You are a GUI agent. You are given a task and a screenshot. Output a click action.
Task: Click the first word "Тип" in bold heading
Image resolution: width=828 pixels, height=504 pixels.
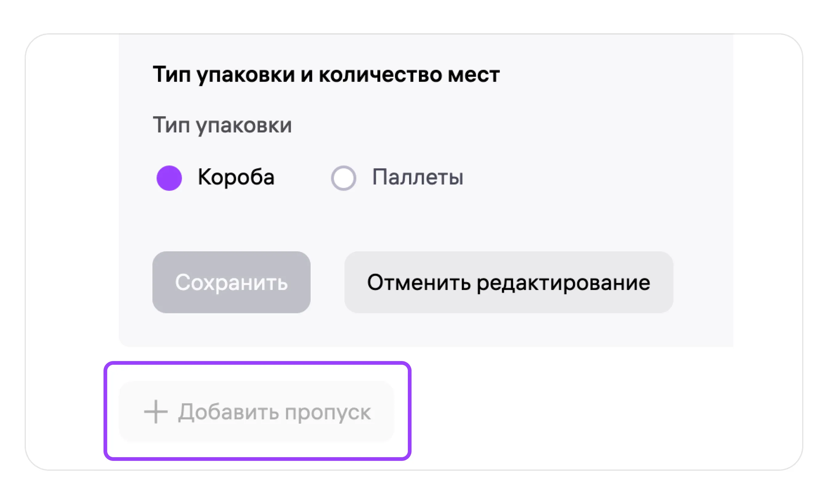(x=172, y=74)
